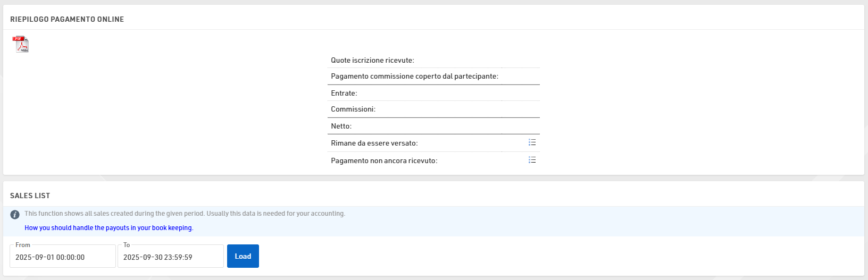Download the payment summary PDF
Screen dimensions: 868x280
tap(21, 44)
